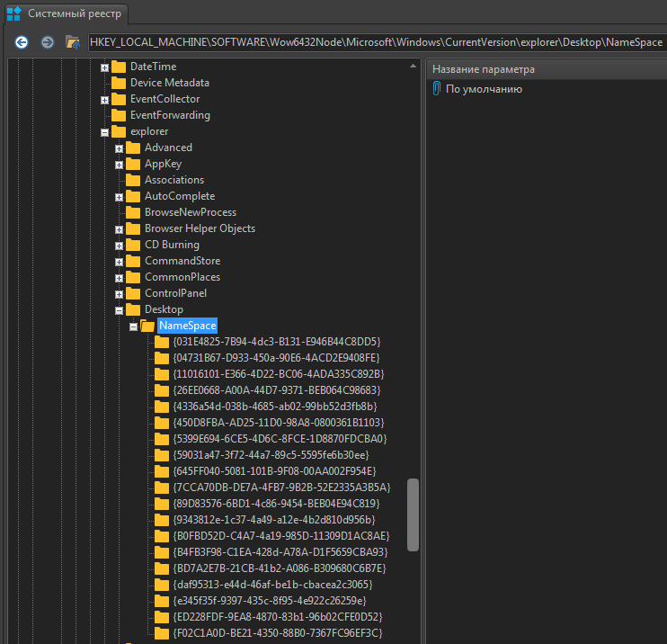The image size is (667, 644).
Task: Select the EventForwarding key
Action: [x=170, y=115]
